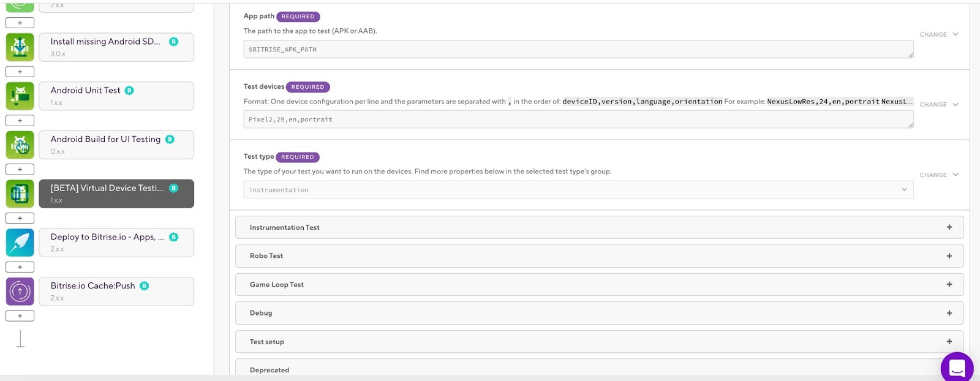Expand the Test setup section
Screen dimensions: 980x381
(599, 342)
